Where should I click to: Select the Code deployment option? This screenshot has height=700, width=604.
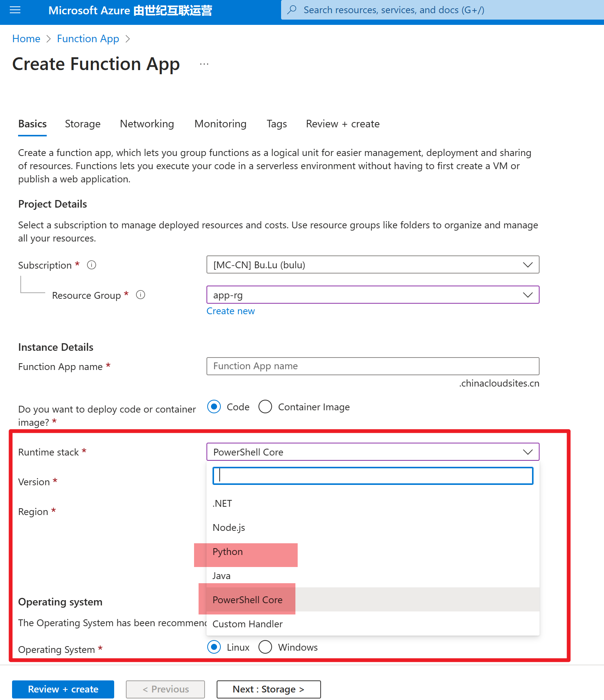214,407
